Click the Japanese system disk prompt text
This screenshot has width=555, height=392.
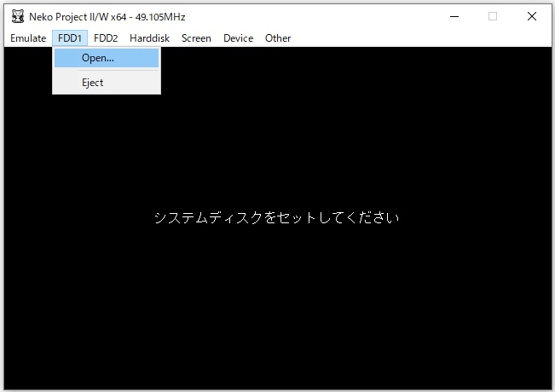(x=277, y=217)
